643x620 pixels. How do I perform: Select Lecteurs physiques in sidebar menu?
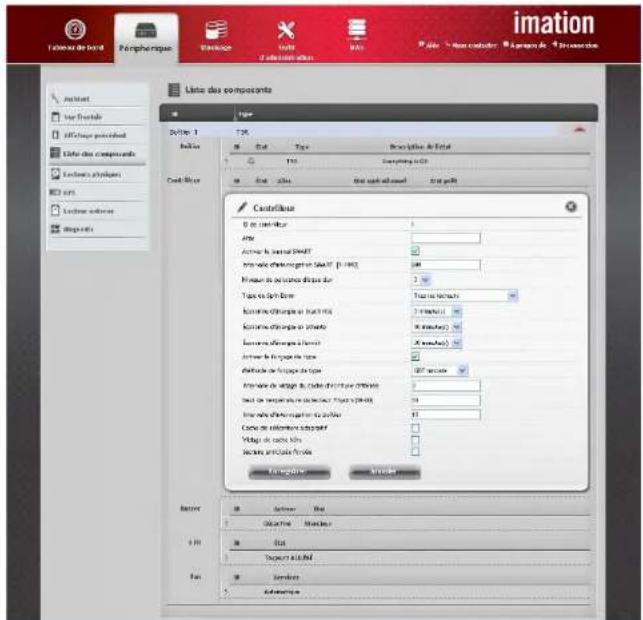point(92,174)
